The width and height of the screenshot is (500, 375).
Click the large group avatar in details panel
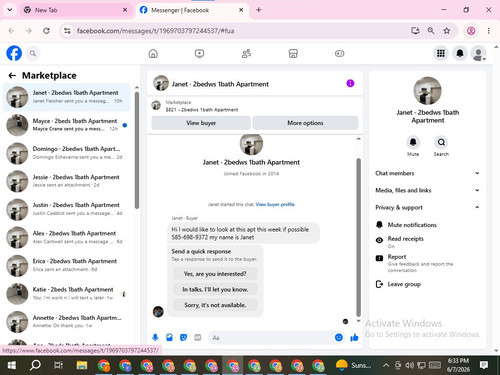(x=427, y=91)
